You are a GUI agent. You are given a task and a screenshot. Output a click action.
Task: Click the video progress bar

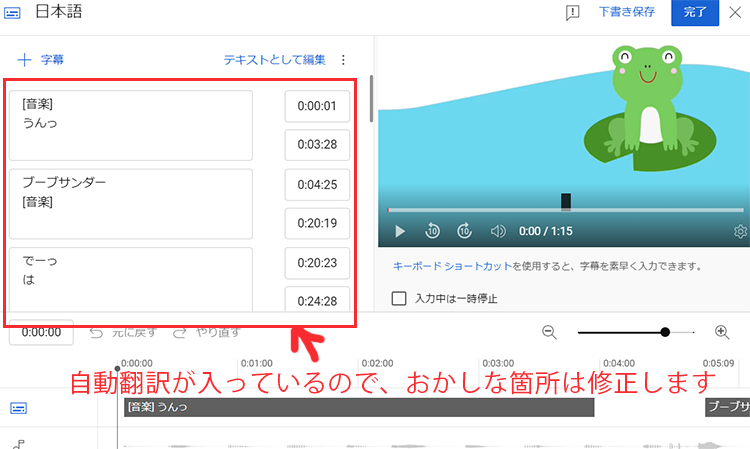pyautogui.click(x=565, y=210)
